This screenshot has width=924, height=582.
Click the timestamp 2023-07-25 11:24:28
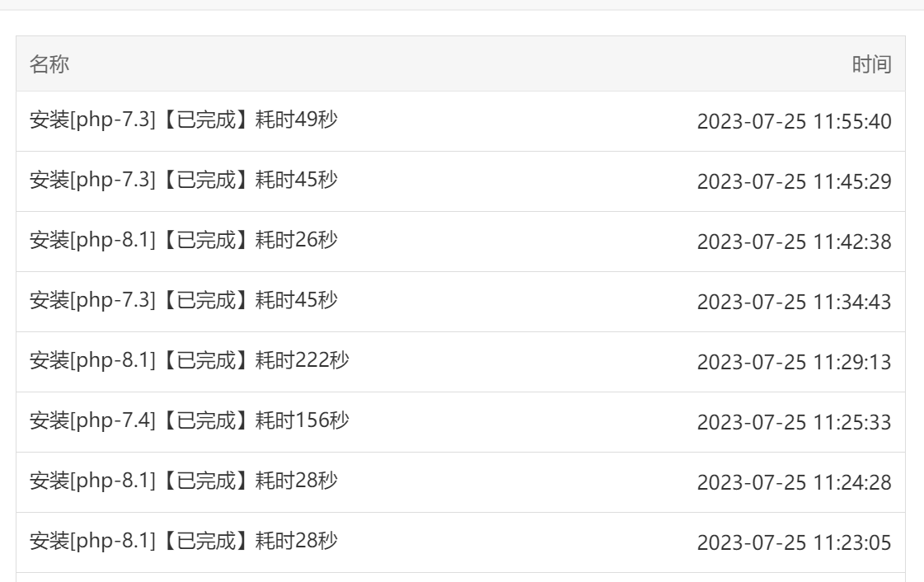click(x=794, y=482)
